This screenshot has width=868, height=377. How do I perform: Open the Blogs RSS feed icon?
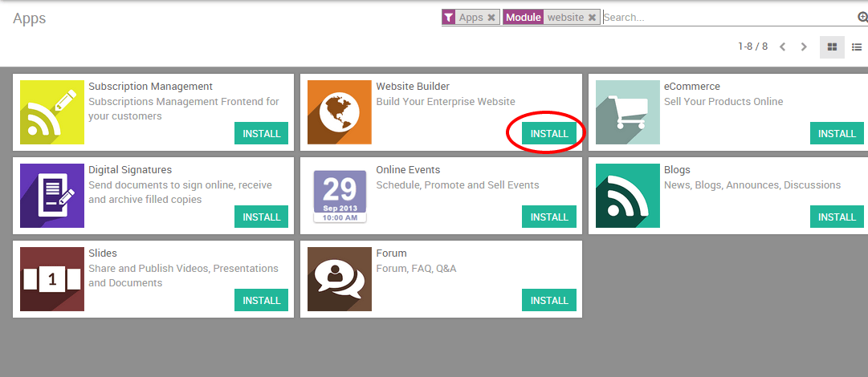628,196
